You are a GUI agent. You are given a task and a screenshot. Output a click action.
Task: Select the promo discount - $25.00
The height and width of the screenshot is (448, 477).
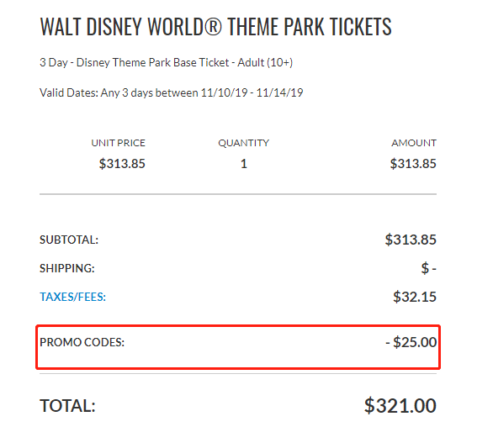pos(411,342)
